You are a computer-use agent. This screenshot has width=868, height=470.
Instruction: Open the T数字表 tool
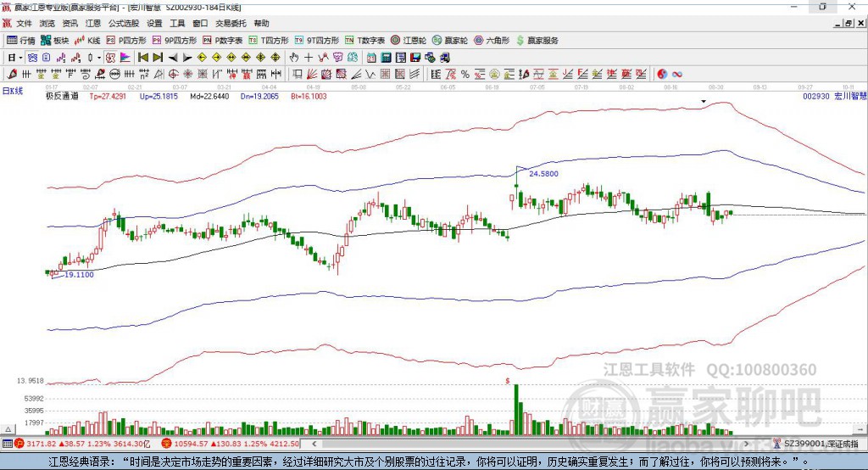click(364, 41)
